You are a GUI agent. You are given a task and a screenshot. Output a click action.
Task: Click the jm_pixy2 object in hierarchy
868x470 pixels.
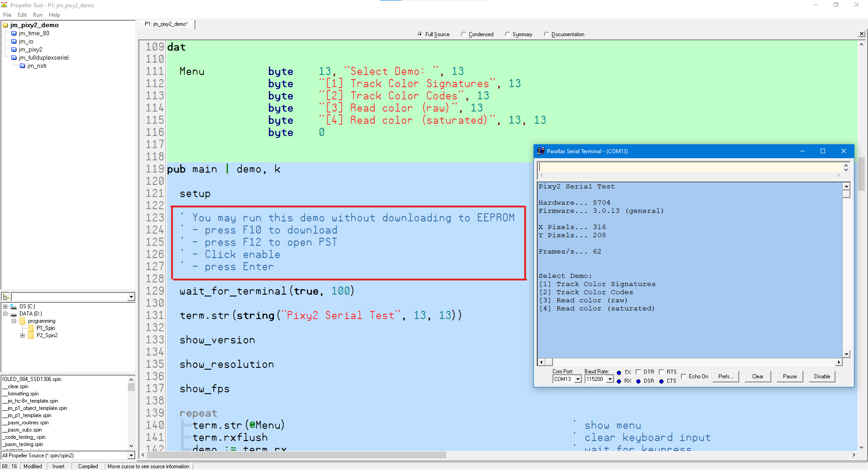(30, 50)
